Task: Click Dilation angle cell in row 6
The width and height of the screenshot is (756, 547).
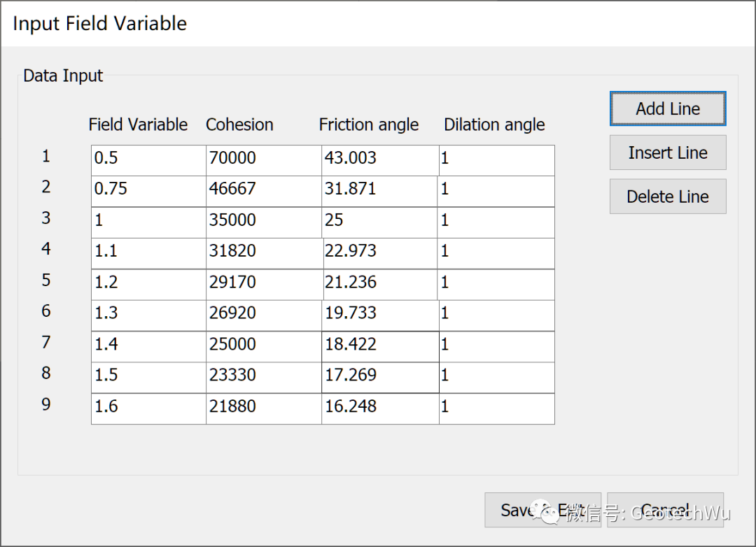Action: 496,315
